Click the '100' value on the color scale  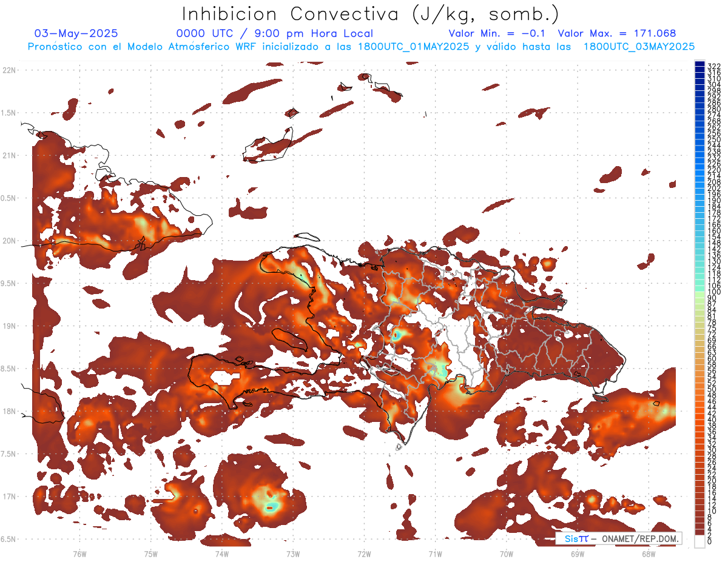point(714,292)
